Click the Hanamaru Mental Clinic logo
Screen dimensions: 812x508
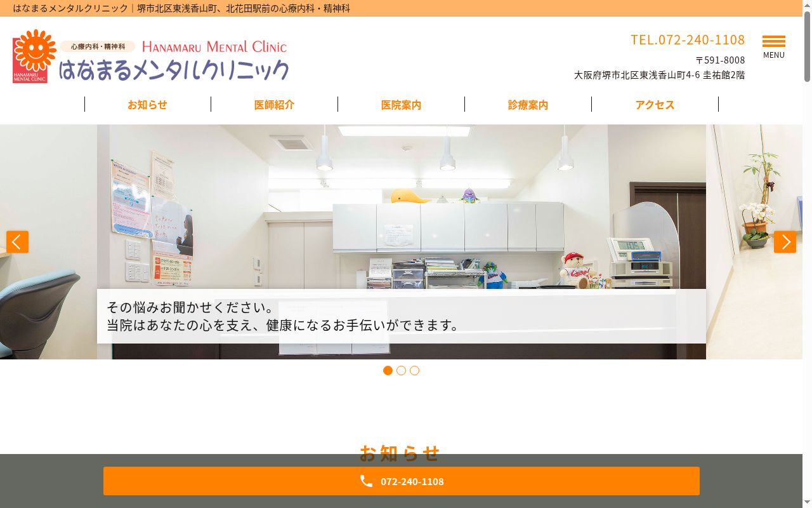[x=151, y=56]
